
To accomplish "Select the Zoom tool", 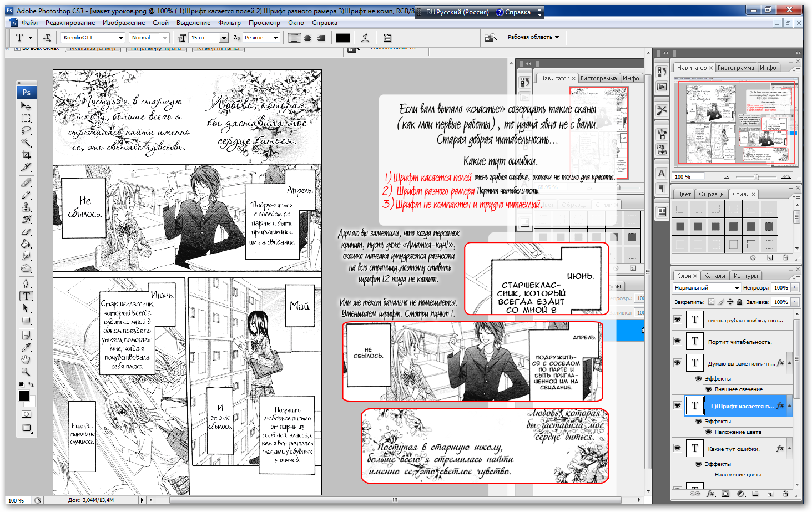I will (x=26, y=372).
